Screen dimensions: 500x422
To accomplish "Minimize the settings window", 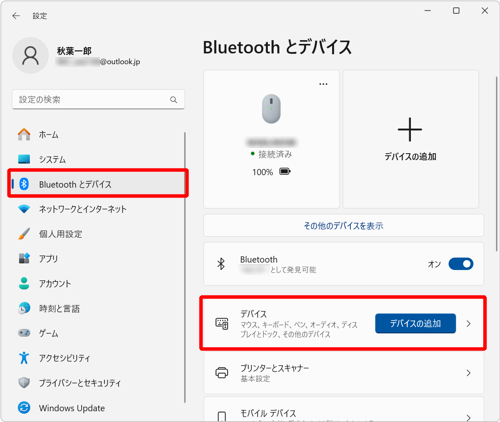I will click(x=428, y=11).
